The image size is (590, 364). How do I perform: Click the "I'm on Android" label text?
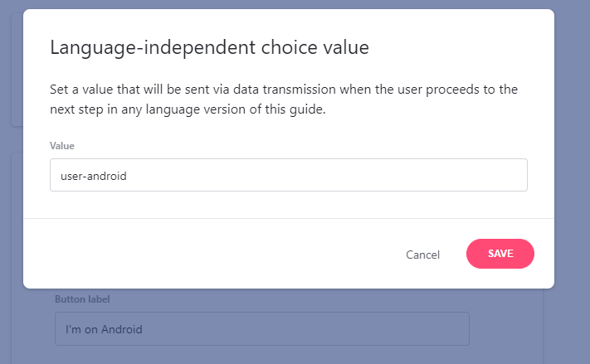[104, 329]
